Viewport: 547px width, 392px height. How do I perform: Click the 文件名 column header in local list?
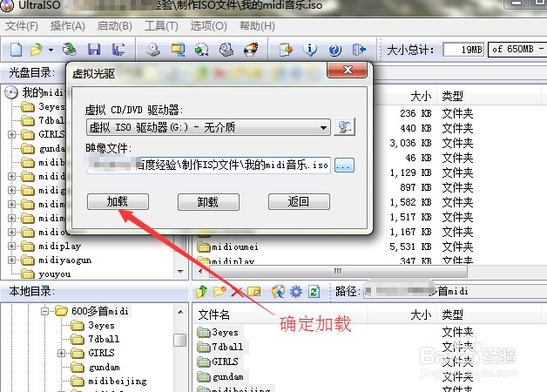214,315
